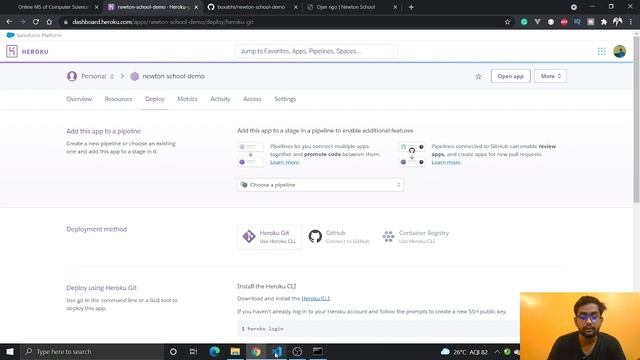Open the user avatar account menu
This screenshot has width=640, height=360.
(619, 51)
